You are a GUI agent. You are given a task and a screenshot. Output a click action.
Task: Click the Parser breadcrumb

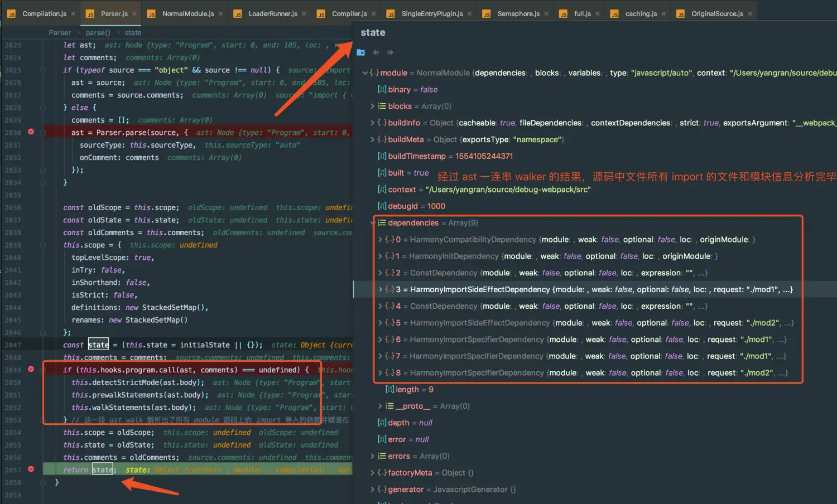click(x=60, y=33)
